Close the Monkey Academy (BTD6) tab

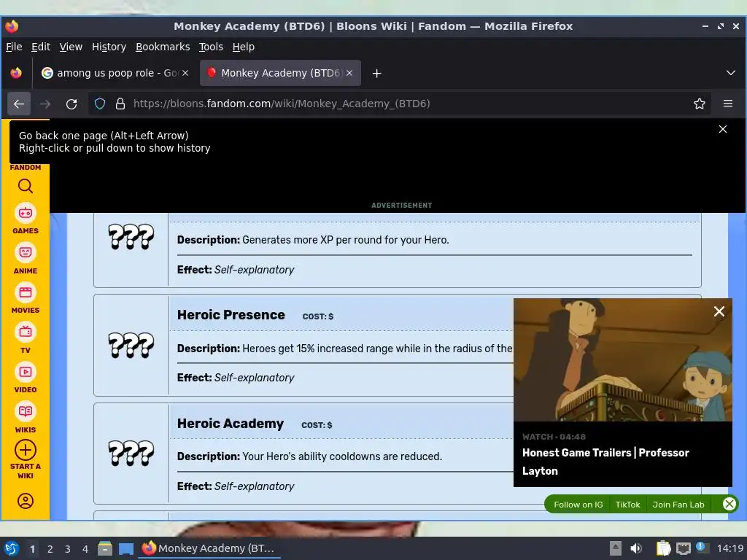tap(349, 73)
